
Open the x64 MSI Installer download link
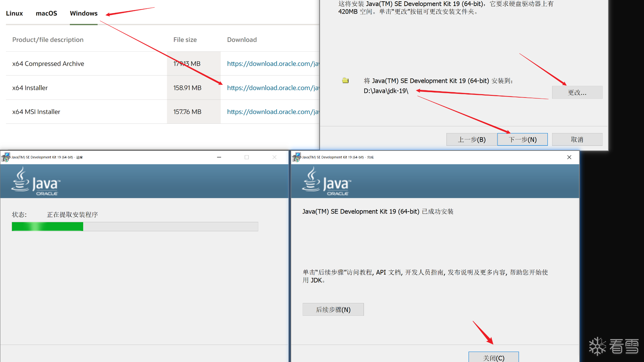click(273, 112)
